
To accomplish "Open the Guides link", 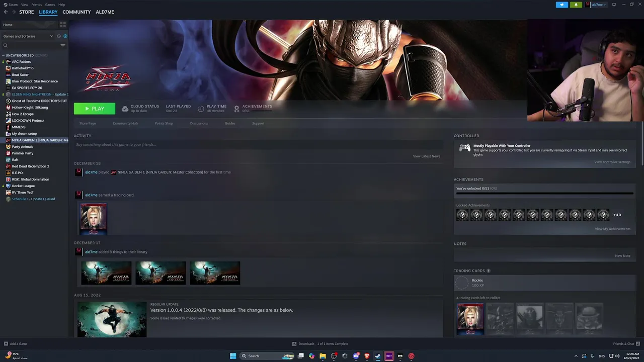I will coord(230,123).
